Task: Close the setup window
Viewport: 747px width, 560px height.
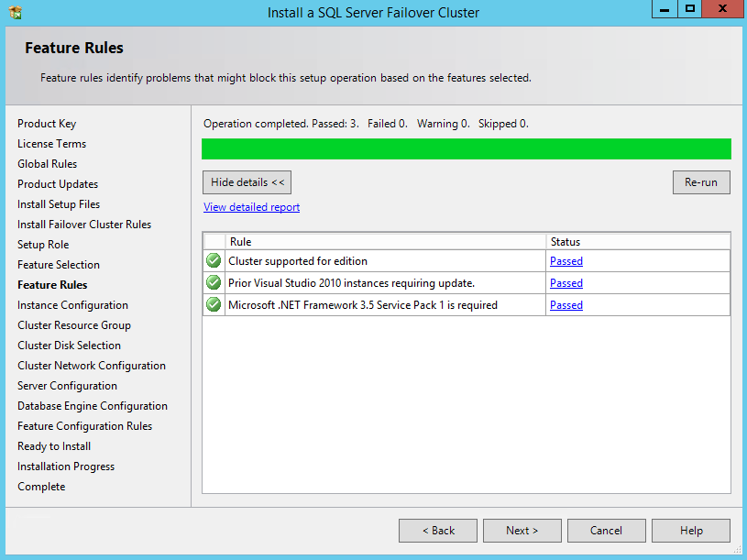Action: click(722, 9)
